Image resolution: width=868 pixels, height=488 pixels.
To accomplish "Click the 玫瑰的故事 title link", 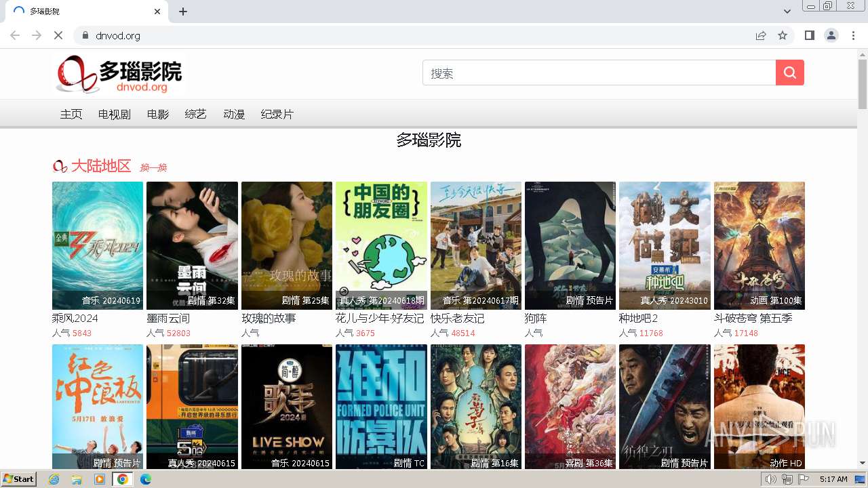I will (x=269, y=318).
